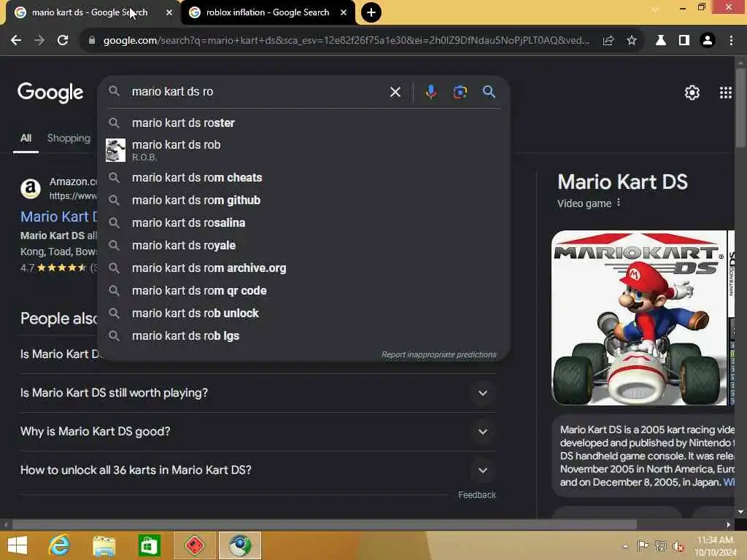Choose suggestion 'mario kart ds rob' R.O.B.
This screenshot has height=560, width=747.
coord(303,150)
